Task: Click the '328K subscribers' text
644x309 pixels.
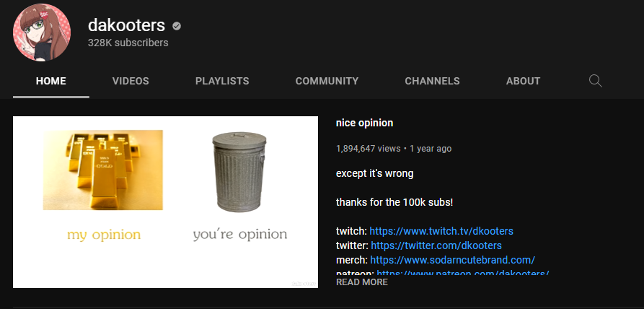Action: click(128, 43)
